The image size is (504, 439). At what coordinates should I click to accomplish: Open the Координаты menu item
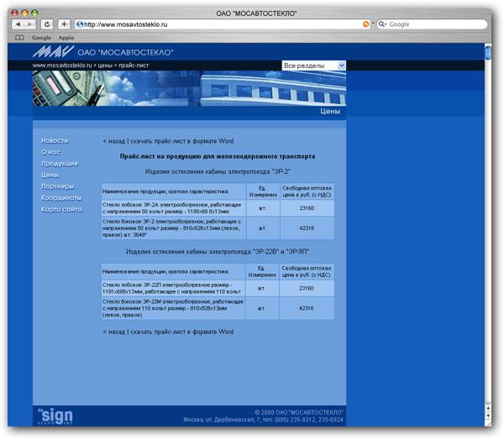[61, 198]
